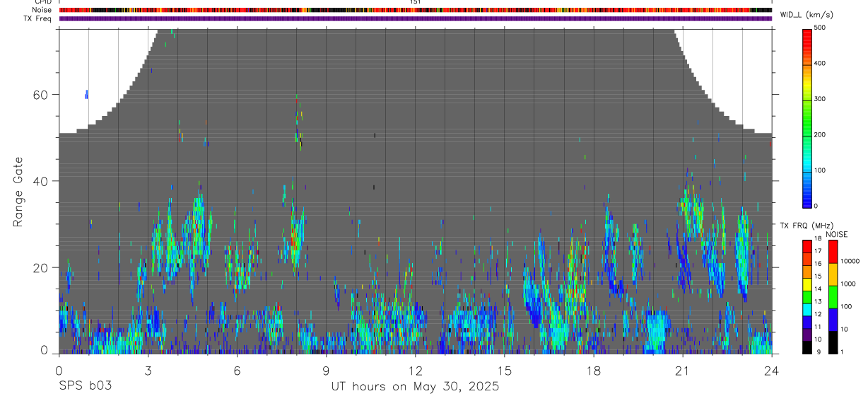868x401 pixels.
Task: Click x-axis tick label '12'
Action: tap(415, 371)
